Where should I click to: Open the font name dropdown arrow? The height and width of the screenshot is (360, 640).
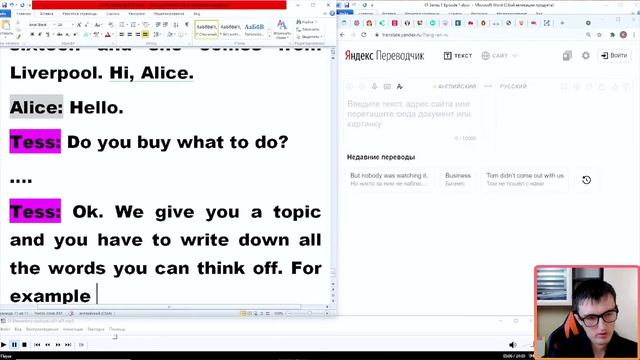click(x=54, y=25)
